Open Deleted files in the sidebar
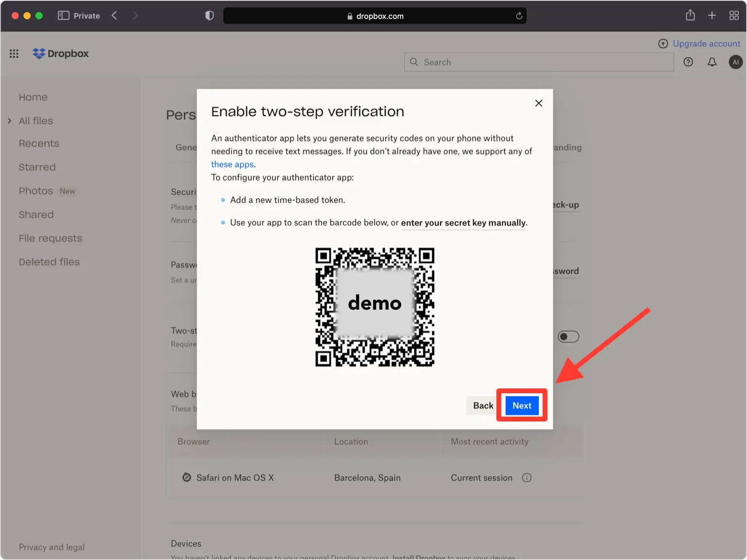747x560 pixels. pos(49,262)
